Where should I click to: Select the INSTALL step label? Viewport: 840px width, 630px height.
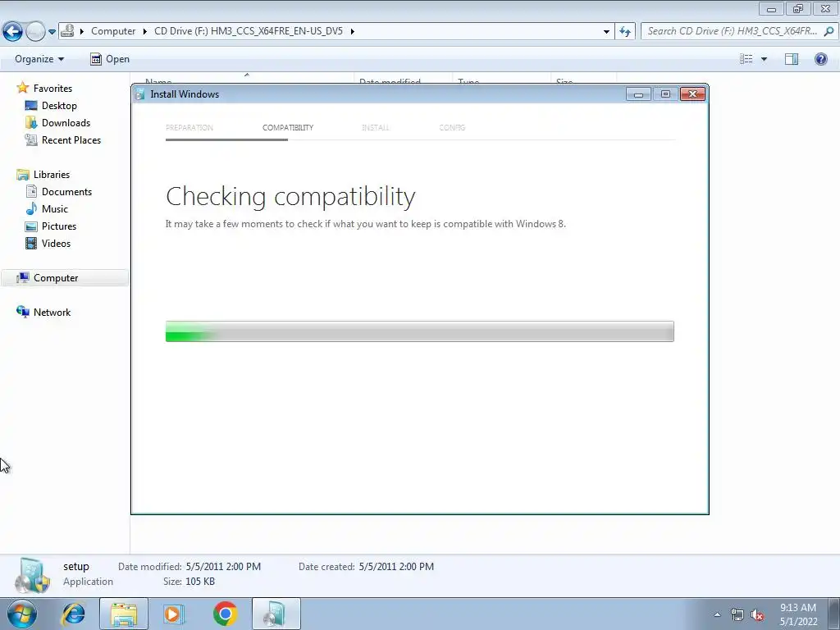[x=376, y=127]
